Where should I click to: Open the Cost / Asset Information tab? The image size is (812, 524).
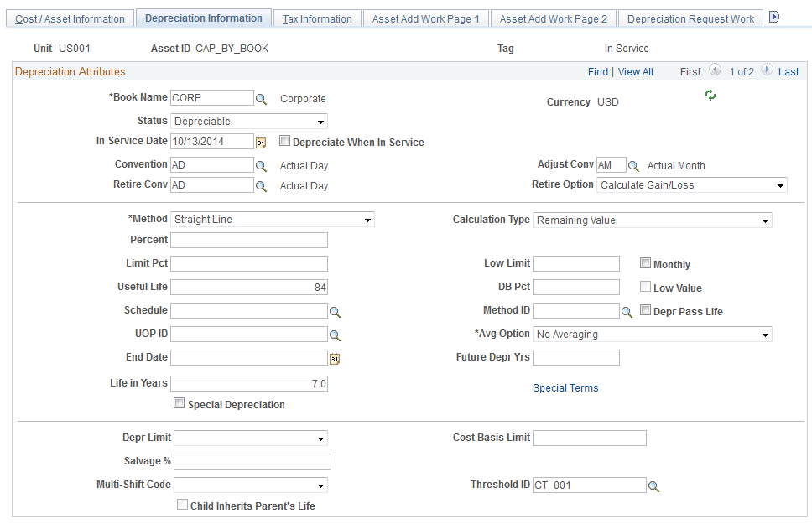(x=70, y=17)
